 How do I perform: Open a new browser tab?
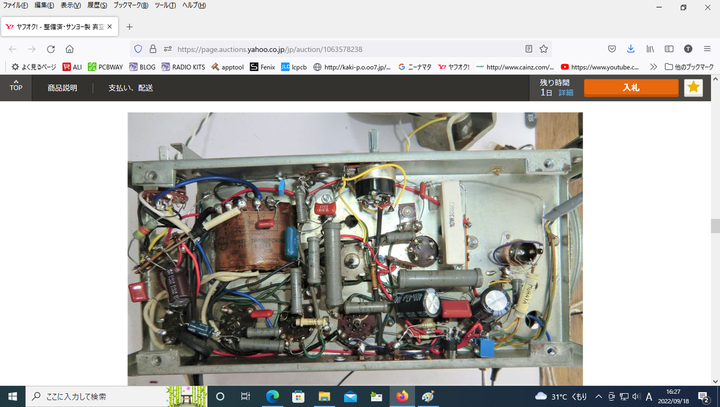point(129,26)
